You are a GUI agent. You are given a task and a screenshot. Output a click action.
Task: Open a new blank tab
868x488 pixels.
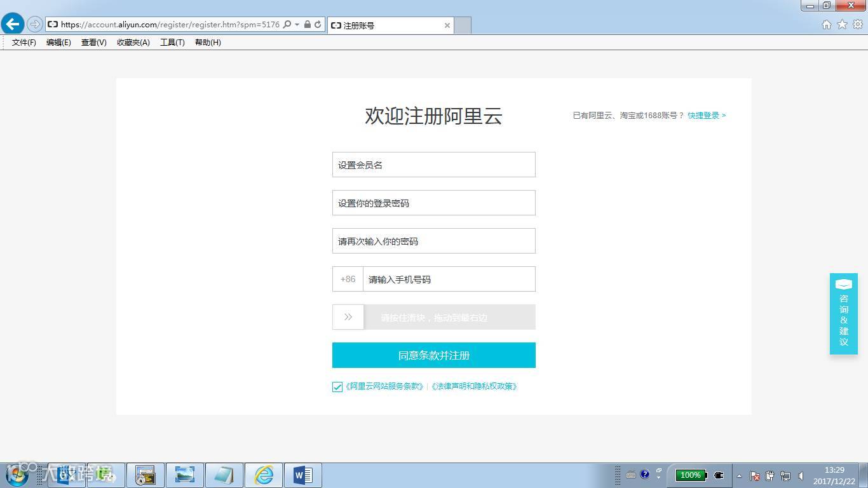tap(463, 25)
